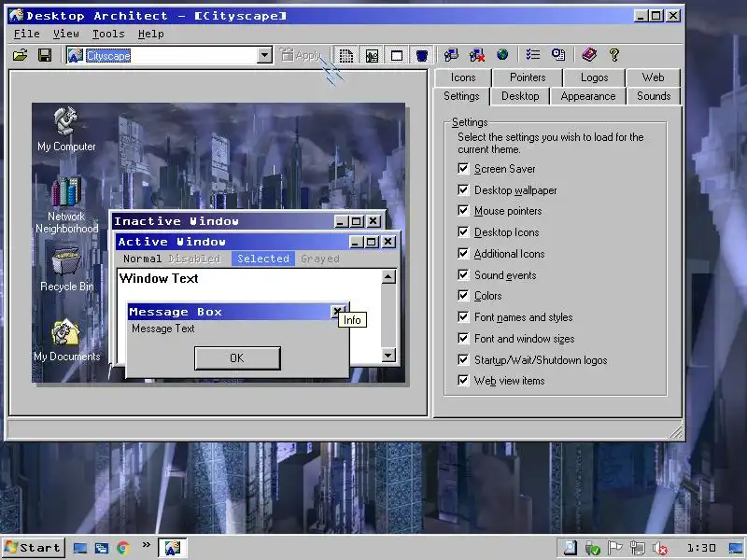Uncheck the Screen Saver checkbox
This screenshot has height=560, width=747.
(463, 168)
